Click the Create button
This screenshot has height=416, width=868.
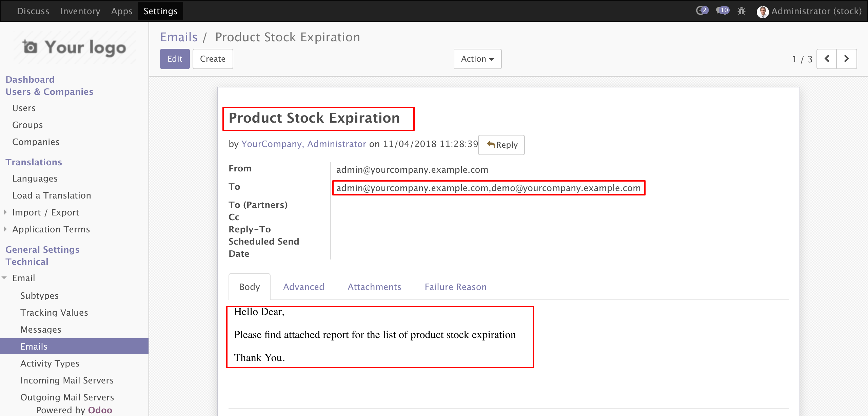213,59
